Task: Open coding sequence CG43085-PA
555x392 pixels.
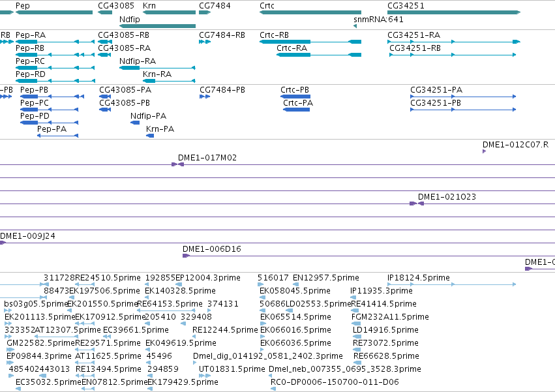Action: point(125,90)
